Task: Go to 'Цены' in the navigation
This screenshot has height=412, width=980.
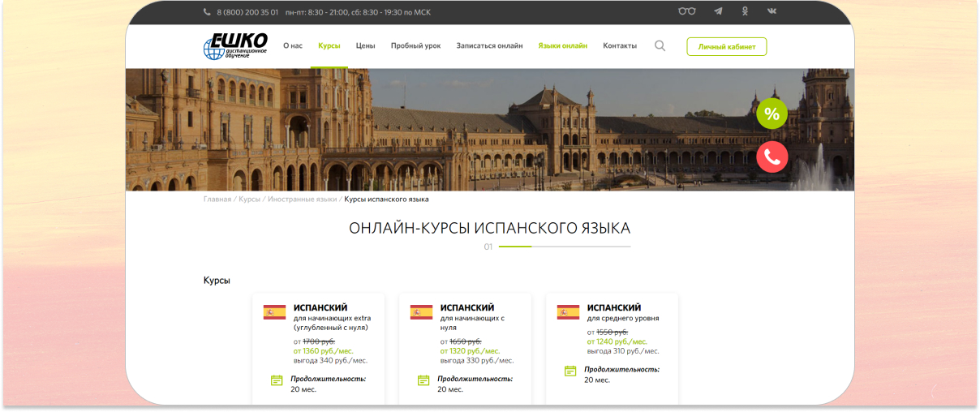Action: 365,46
